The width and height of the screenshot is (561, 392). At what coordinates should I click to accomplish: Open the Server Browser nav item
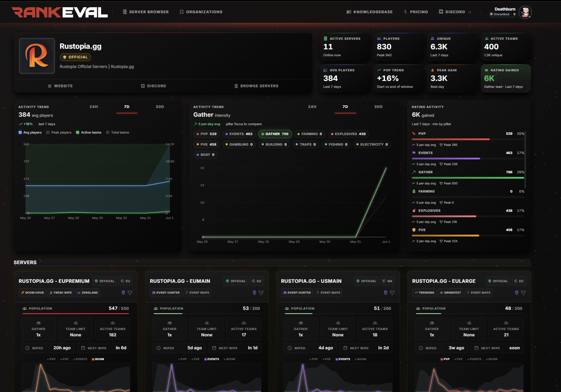[x=146, y=12]
